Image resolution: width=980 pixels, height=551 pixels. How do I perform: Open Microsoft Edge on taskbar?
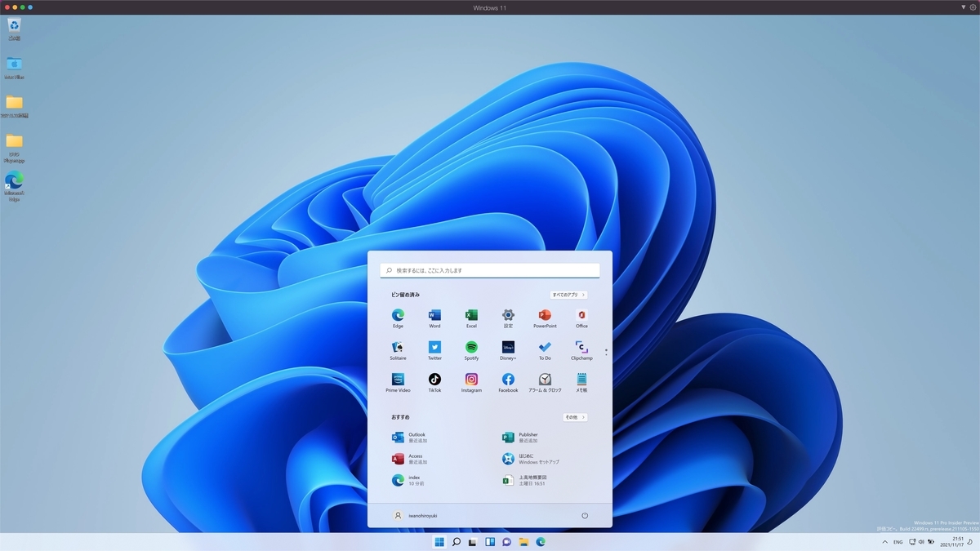541,542
